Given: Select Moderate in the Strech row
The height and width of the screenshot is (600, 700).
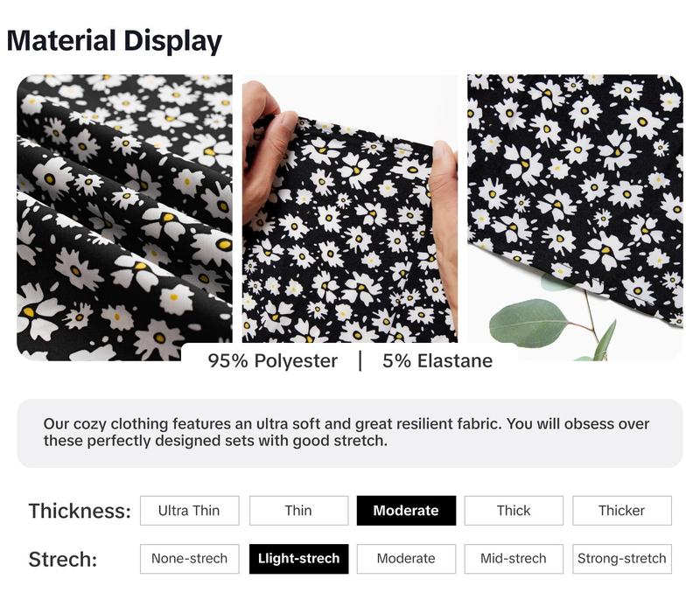Looking at the screenshot, I should click(x=406, y=559).
